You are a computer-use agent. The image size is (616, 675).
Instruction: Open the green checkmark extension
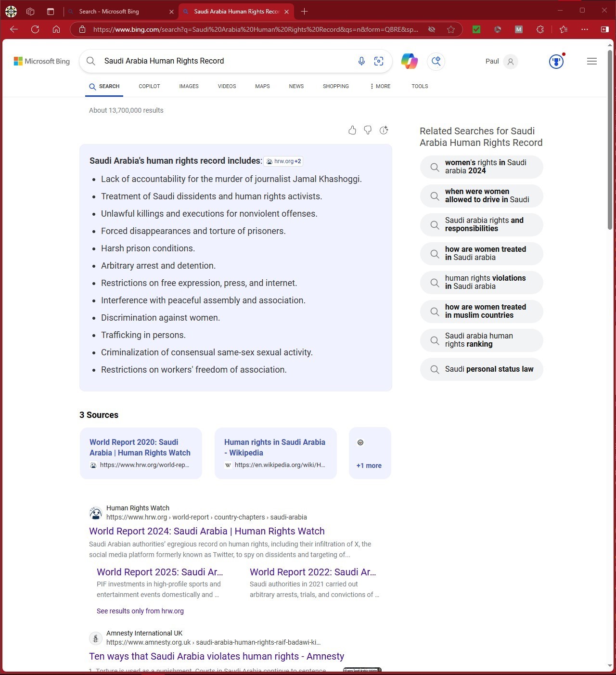[476, 29]
